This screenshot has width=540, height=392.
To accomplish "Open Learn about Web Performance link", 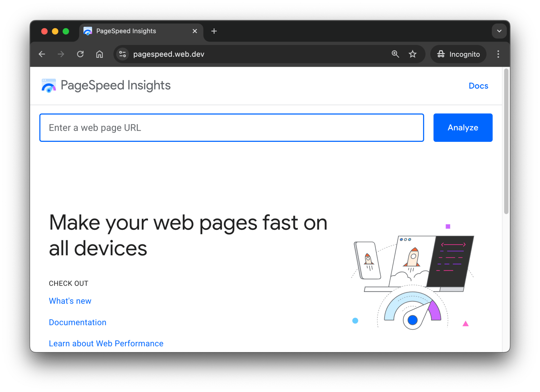I will 106,343.
